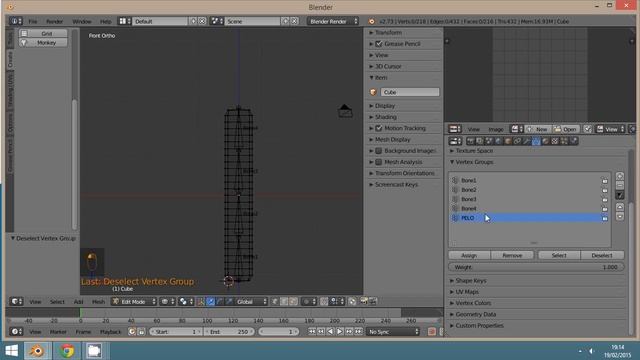Viewport: 640px width, 360px height.
Task: Open the Render Layers properties tab
Action: tap(480, 141)
